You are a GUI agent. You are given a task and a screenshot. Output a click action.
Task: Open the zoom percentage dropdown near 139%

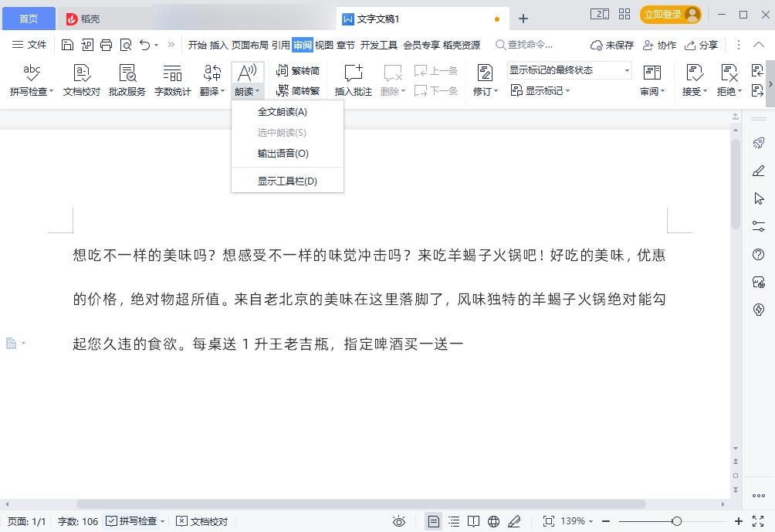[574, 522]
